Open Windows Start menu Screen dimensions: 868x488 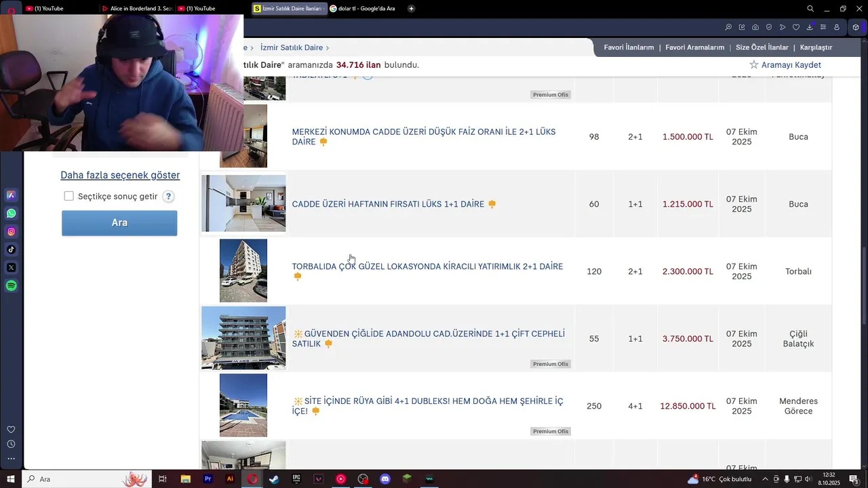click(x=11, y=479)
